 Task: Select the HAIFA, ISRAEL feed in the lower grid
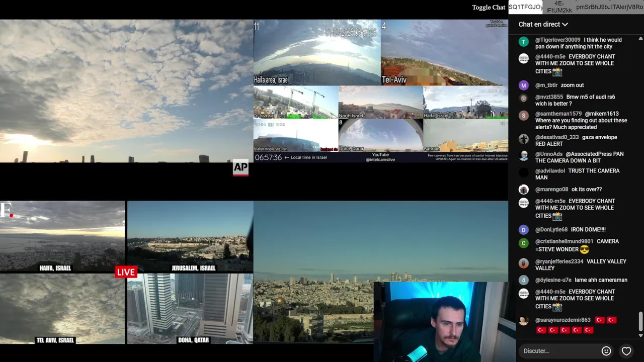coord(62,236)
